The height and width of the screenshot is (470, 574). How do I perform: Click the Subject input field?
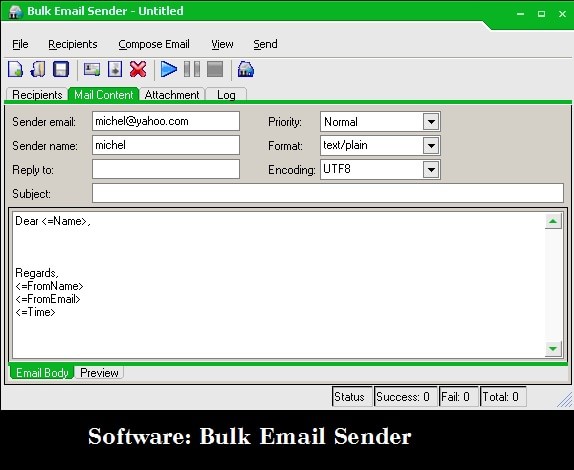click(x=328, y=193)
